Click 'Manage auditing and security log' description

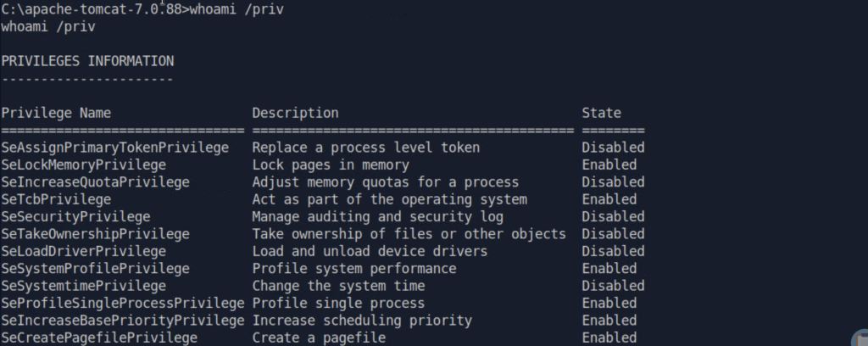377,216
